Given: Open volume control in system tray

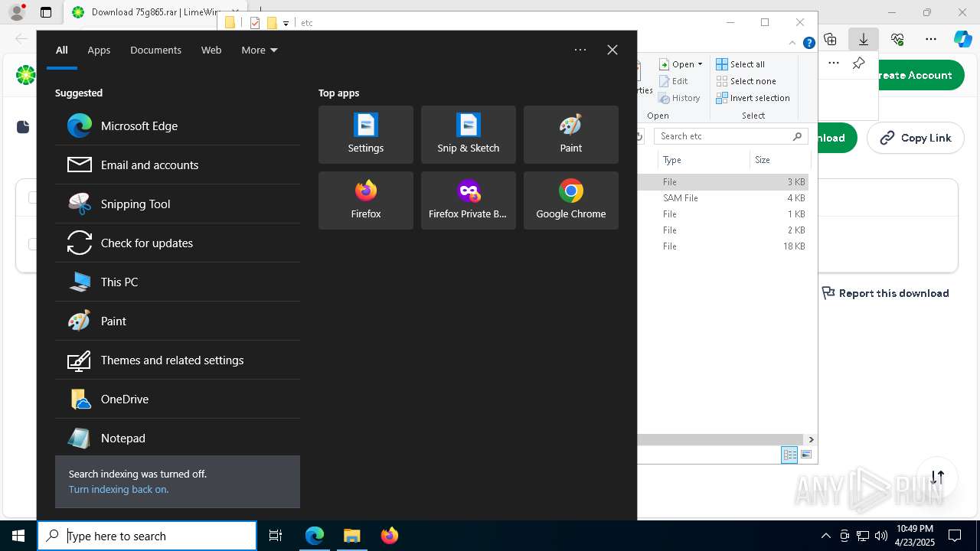Looking at the screenshot, I should click(x=881, y=536).
